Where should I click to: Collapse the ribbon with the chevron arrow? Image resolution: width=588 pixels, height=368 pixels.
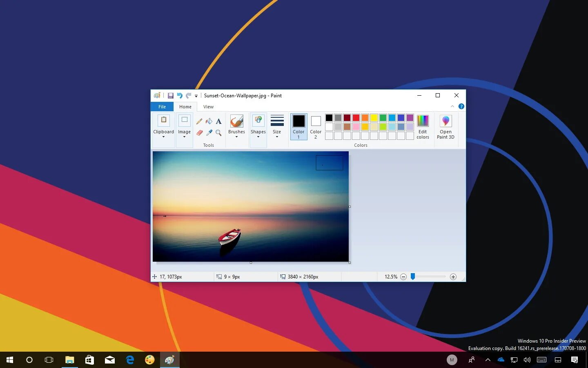pyautogui.click(x=452, y=106)
